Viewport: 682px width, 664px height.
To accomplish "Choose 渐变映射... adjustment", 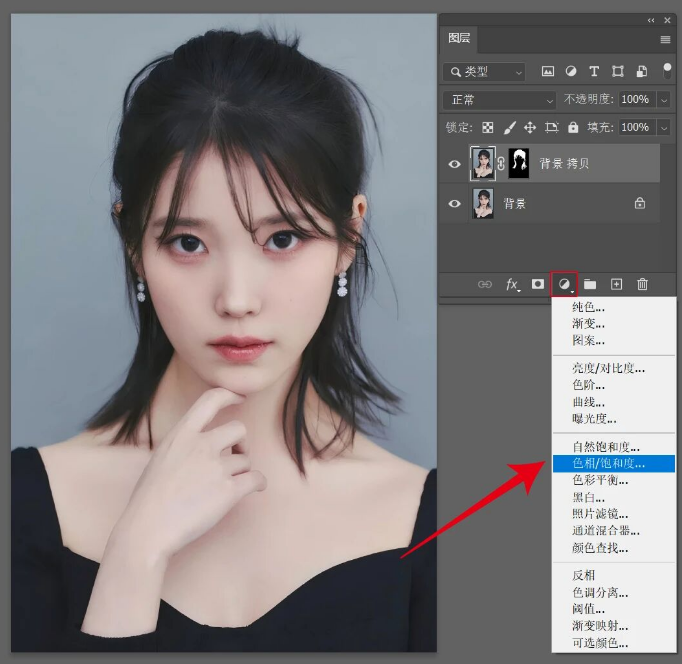I will [x=614, y=626].
